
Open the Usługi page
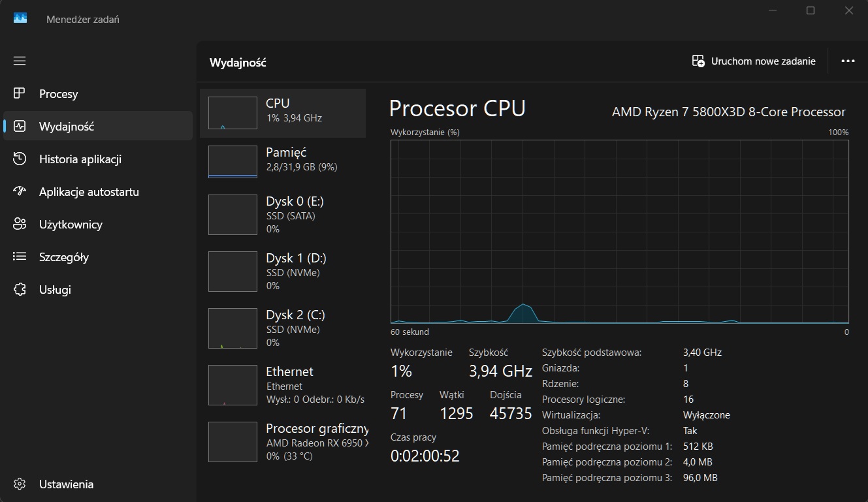98,289
